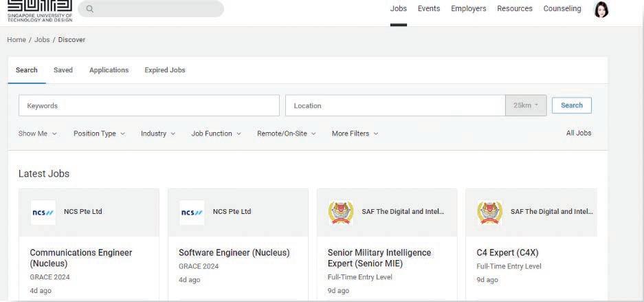Expand the Show Me filter dropdown
This screenshot has height=302, width=644.
[x=38, y=133]
